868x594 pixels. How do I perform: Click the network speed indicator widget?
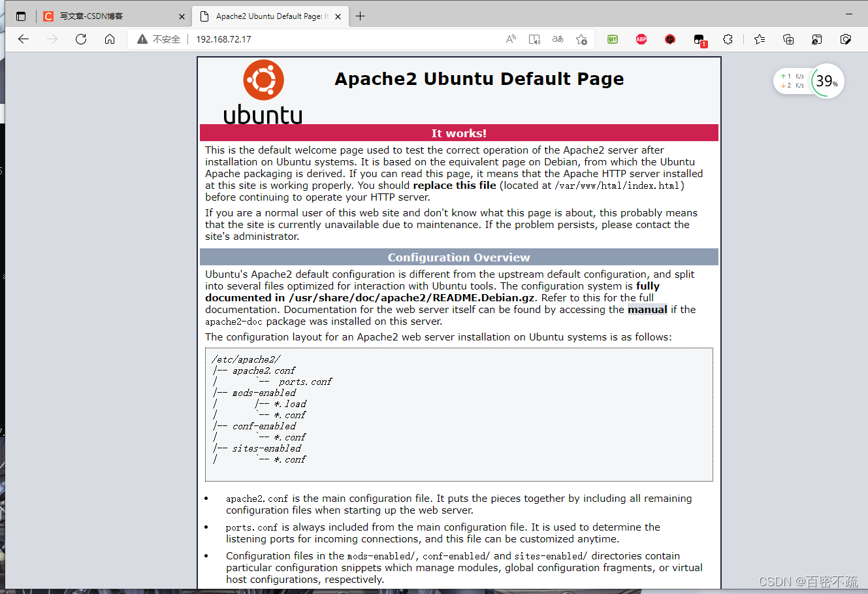(x=793, y=81)
